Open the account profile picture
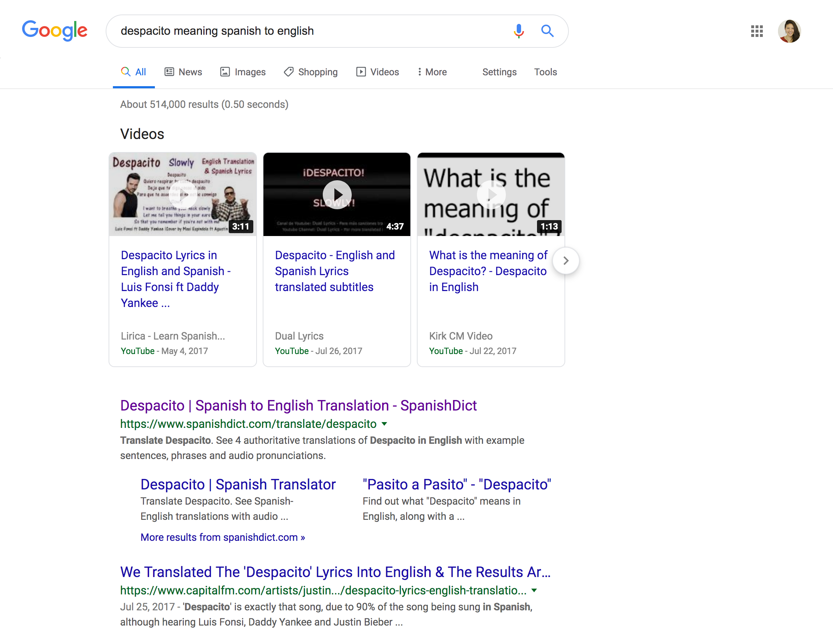The image size is (833, 644). (789, 31)
